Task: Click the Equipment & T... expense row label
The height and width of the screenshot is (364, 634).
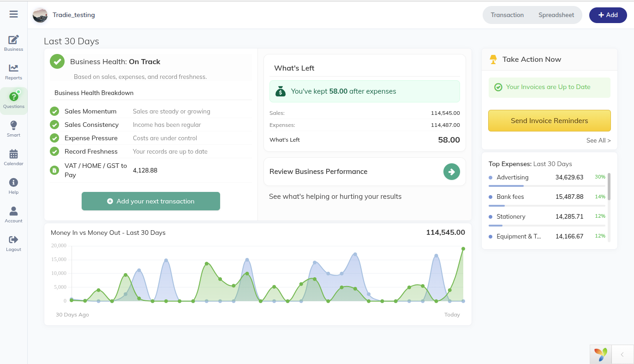Action: [x=519, y=236]
